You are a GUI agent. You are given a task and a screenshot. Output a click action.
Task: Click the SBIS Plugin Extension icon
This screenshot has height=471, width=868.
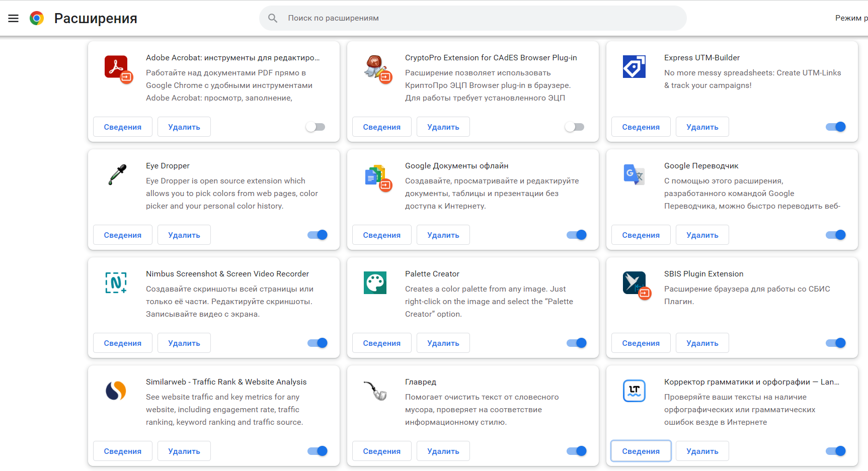point(637,285)
